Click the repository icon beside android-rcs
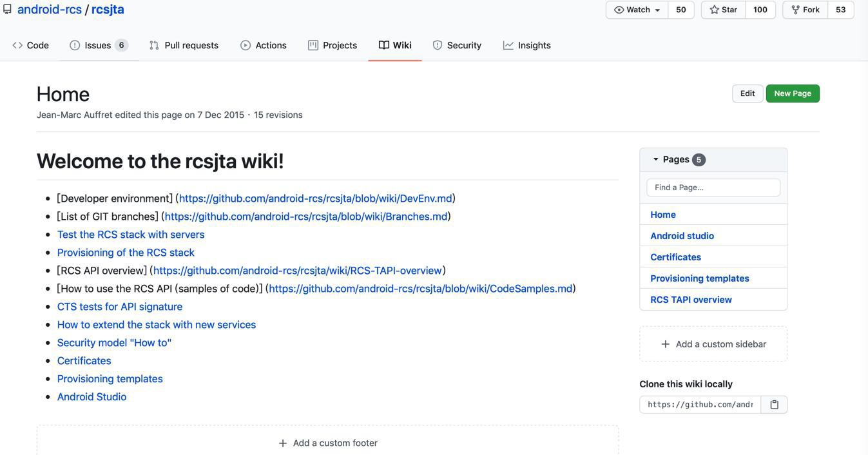This screenshot has width=868, height=455. (x=8, y=10)
